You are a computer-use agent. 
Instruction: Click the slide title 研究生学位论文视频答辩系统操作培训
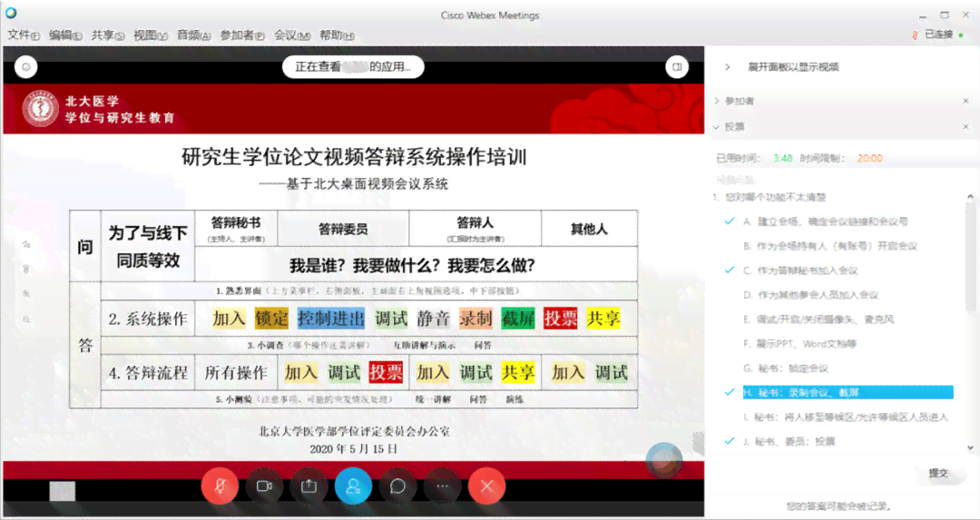tap(354, 156)
